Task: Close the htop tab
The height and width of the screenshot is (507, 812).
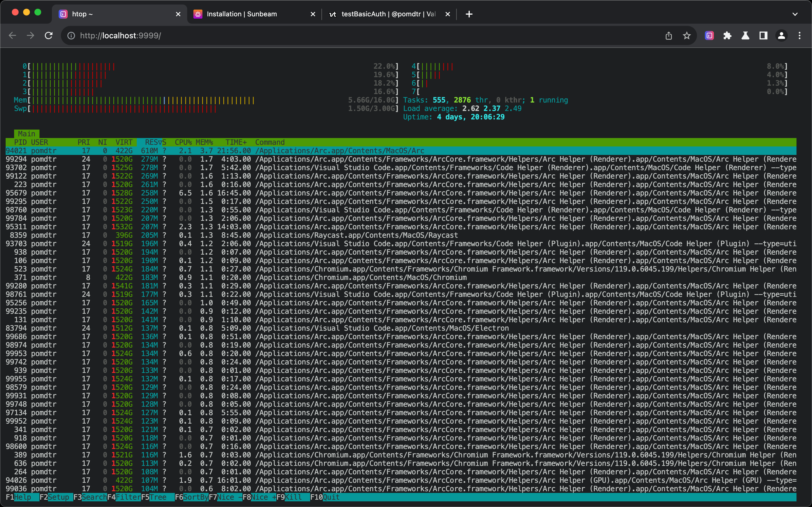Action: [178, 14]
